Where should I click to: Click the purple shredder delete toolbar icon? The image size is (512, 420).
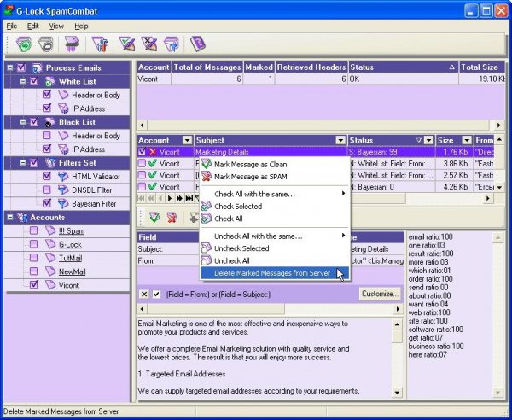coord(72,44)
